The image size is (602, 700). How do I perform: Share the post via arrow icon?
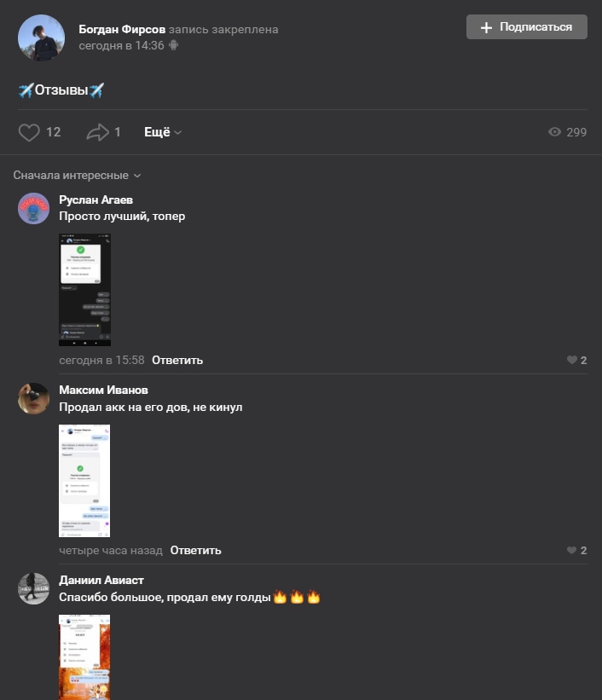(97, 132)
